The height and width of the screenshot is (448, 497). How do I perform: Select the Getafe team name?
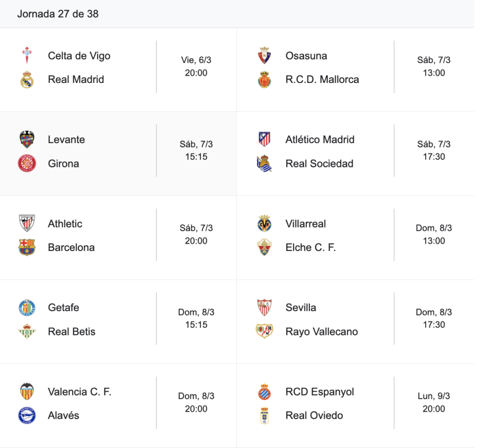point(63,308)
